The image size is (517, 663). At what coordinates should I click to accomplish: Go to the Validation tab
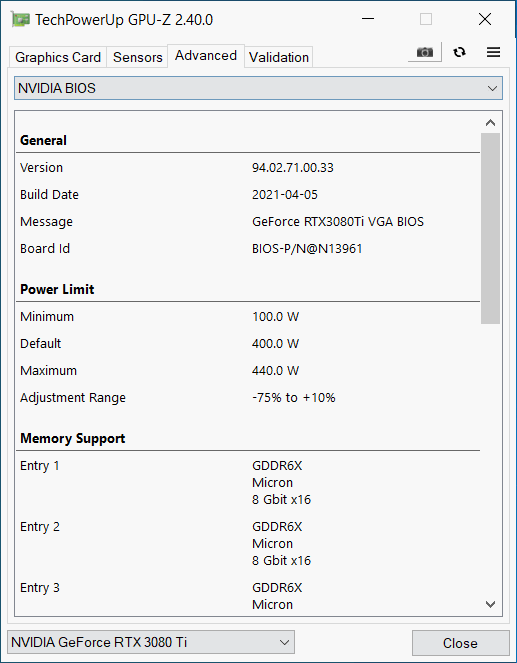[x=279, y=57]
